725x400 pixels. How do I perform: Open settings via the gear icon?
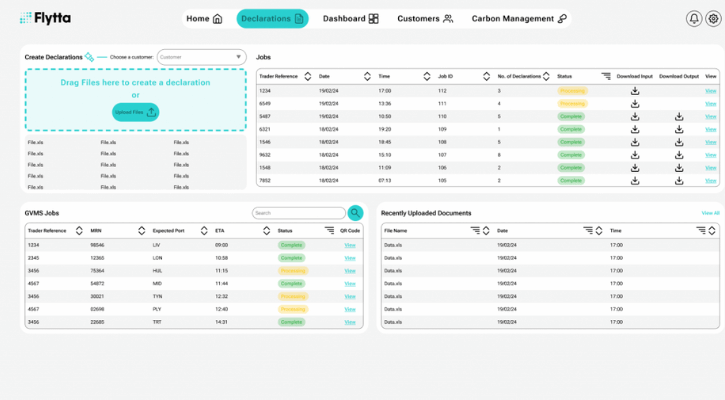pyautogui.click(x=712, y=18)
